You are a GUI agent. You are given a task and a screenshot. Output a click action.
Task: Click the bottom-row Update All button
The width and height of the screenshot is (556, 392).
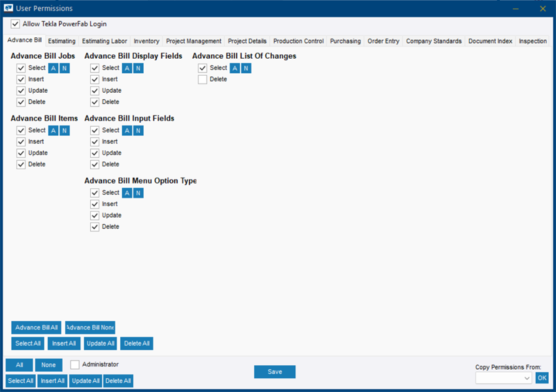[86, 381]
